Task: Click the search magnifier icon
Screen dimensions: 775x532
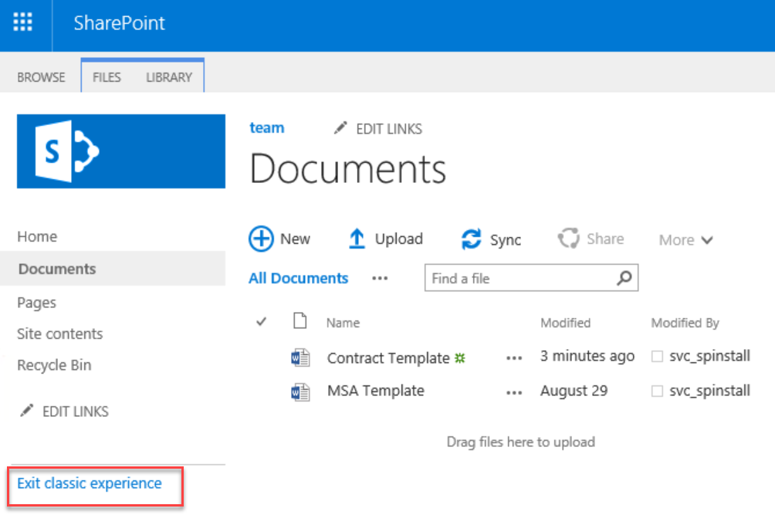Action: click(x=624, y=277)
